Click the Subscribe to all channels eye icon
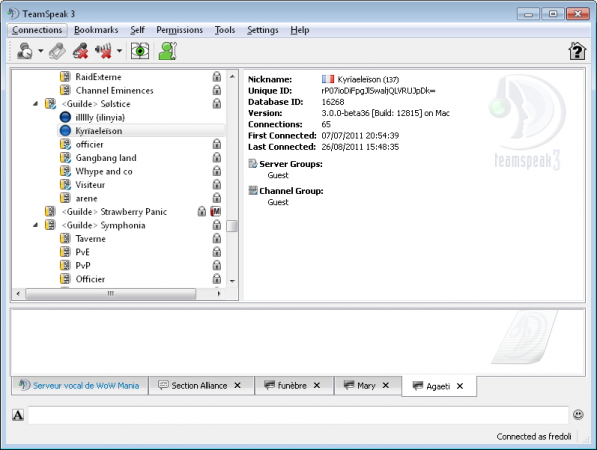 140,51
